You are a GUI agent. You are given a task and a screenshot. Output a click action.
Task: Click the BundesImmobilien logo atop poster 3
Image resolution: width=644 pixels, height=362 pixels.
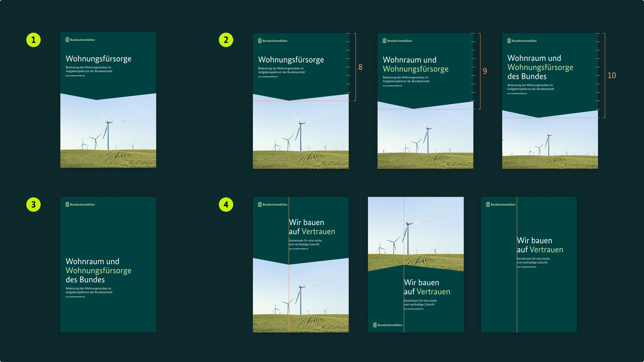pos(80,204)
